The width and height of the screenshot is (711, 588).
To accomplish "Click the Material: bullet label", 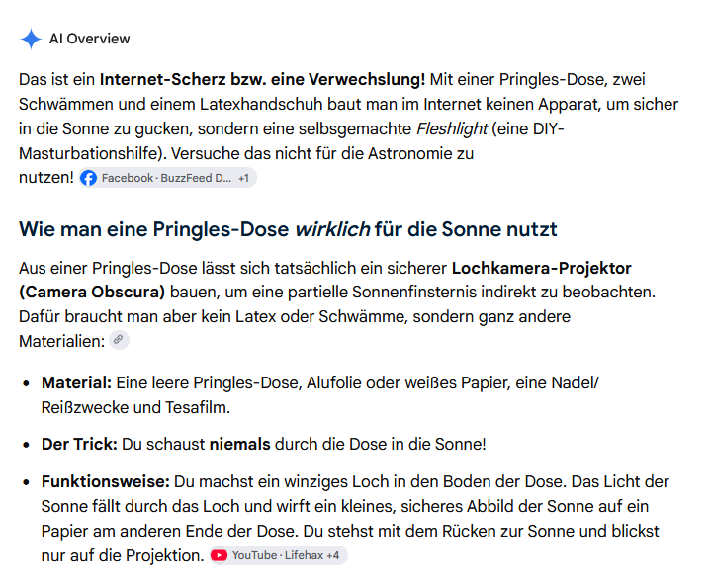I will pos(76,383).
